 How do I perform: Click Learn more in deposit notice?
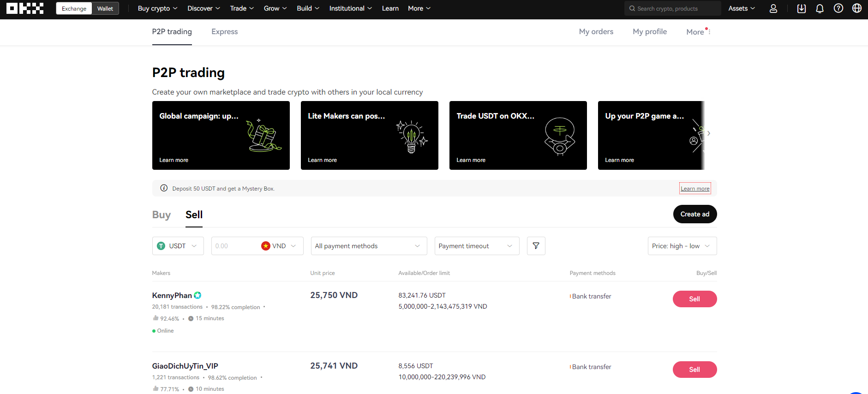695,188
